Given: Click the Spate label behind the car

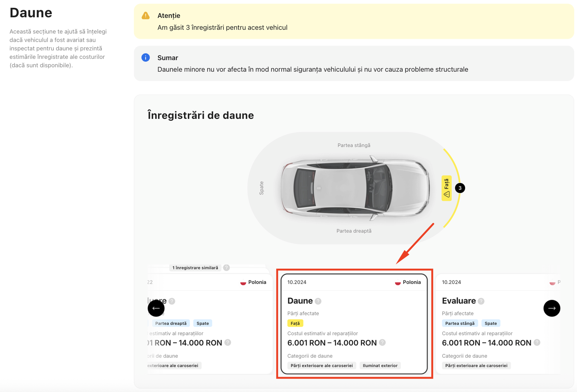Looking at the screenshot, I should (261, 188).
